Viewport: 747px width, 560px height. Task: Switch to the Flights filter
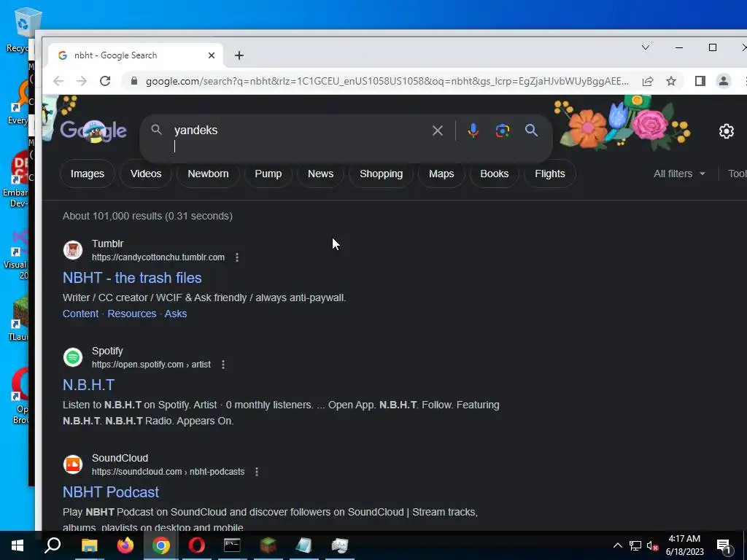pyautogui.click(x=550, y=174)
